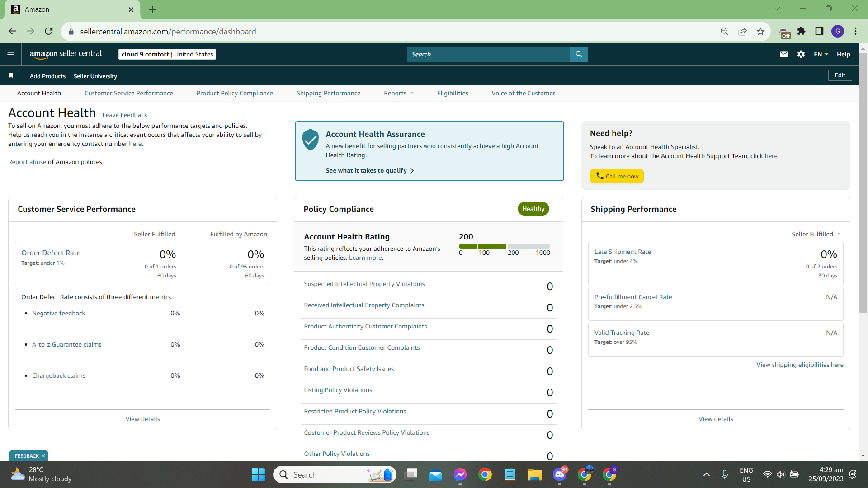Bookmark this page with the star icon
The image size is (868, 488).
(x=760, y=31)
